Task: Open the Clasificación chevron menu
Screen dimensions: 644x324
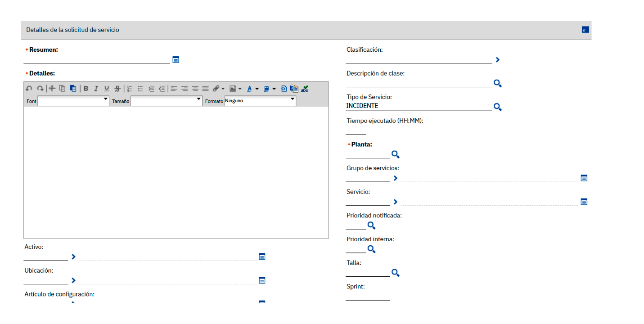Action: tap(498, 59)
